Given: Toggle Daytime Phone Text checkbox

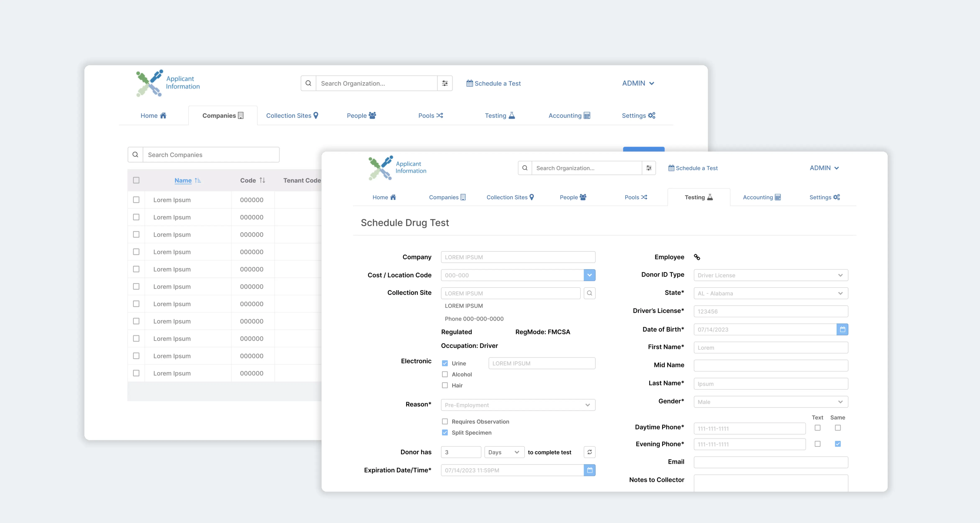Looking at the screenshot, I should tap(817, 428).
